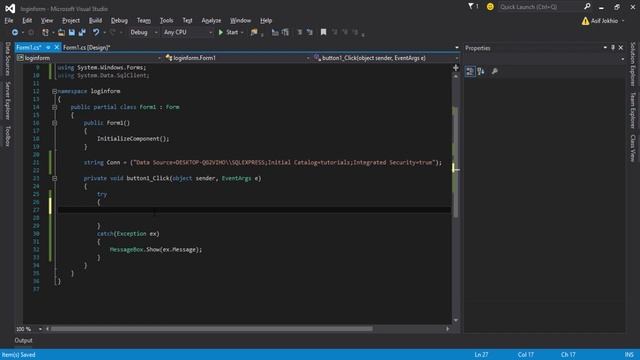This screenshot has height=360, width=640.
Task: Open the Solution Explorer side tab
Action: pos(633,64)
